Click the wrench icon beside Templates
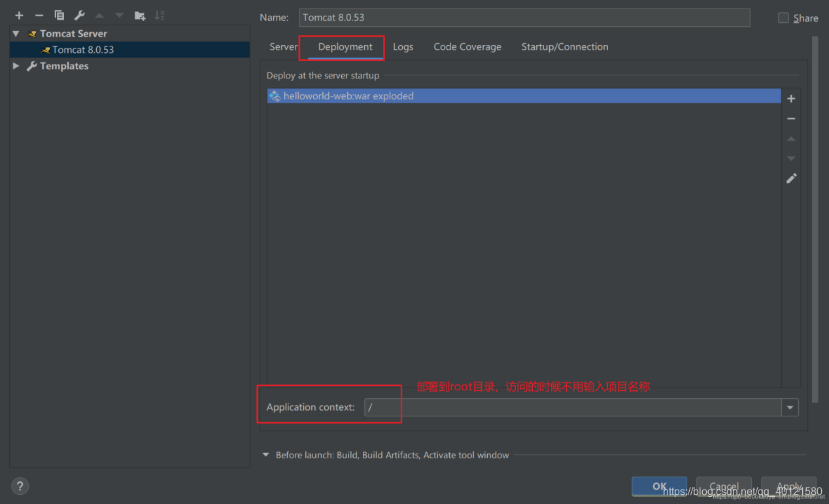The image size is (829, 504). click(31, 66)
